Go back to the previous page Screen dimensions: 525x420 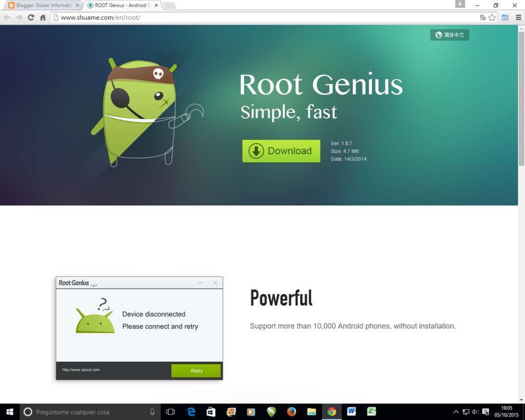click(x=7, y=17)
